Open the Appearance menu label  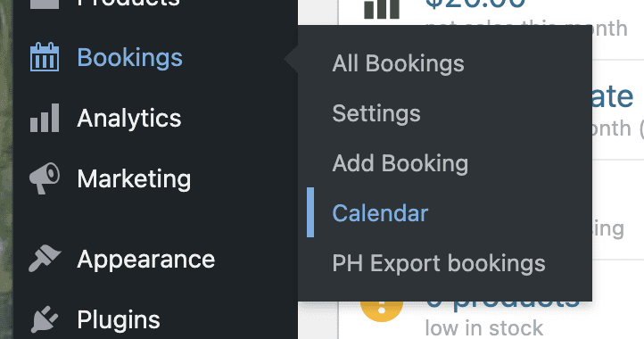[x=145, y=260]
